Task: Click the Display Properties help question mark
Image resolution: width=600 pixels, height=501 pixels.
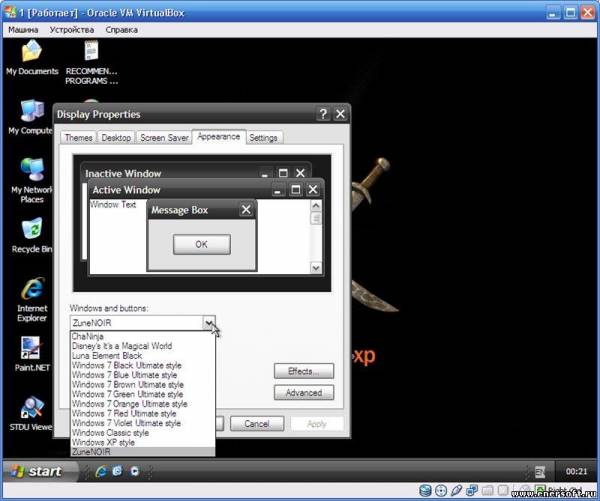Action: pyautogui.click(x=323, y=114)
